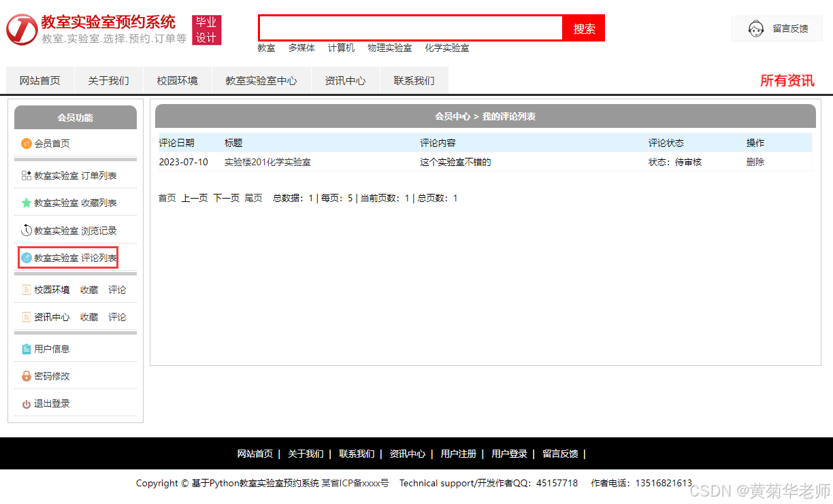The image size is (833, 504).
Task: Click the red 搜索 button
Action: 584,29
